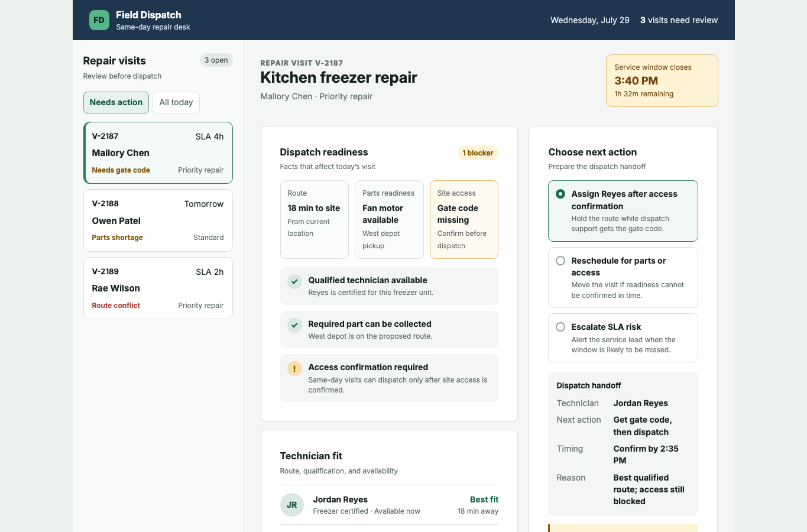The image size is (807, 532).
Task: Click the Route 18 min to site card
Action: [315, 219]
